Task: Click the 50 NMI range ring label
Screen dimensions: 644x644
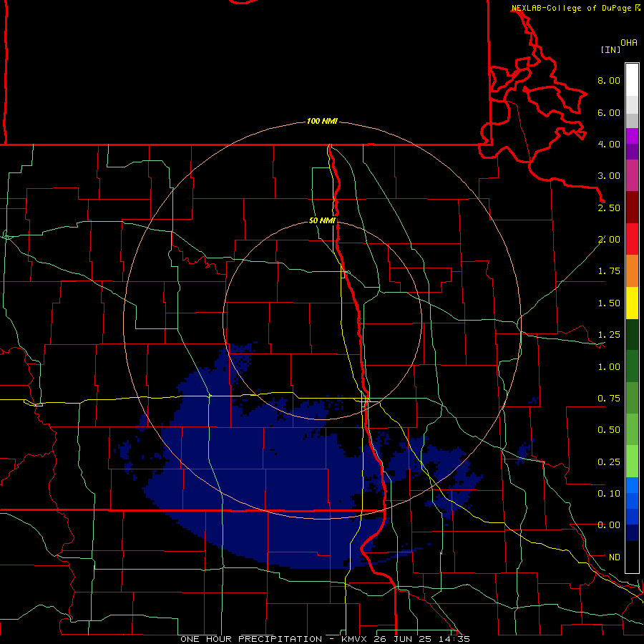Action: click(322, 220)
